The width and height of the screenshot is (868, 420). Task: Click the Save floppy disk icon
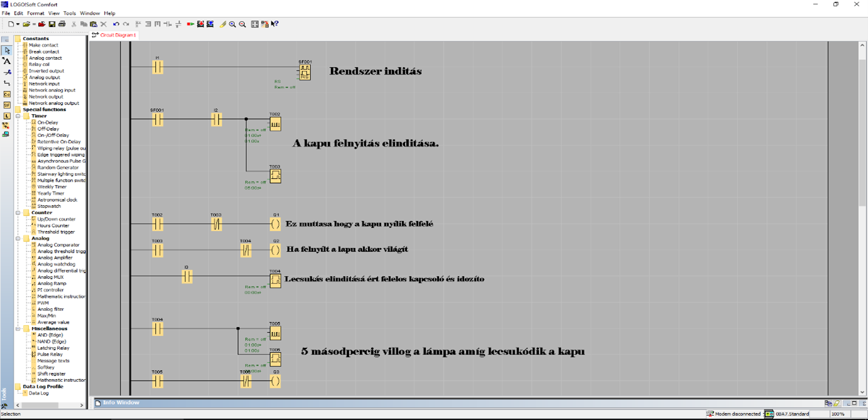tap(52, 24)
